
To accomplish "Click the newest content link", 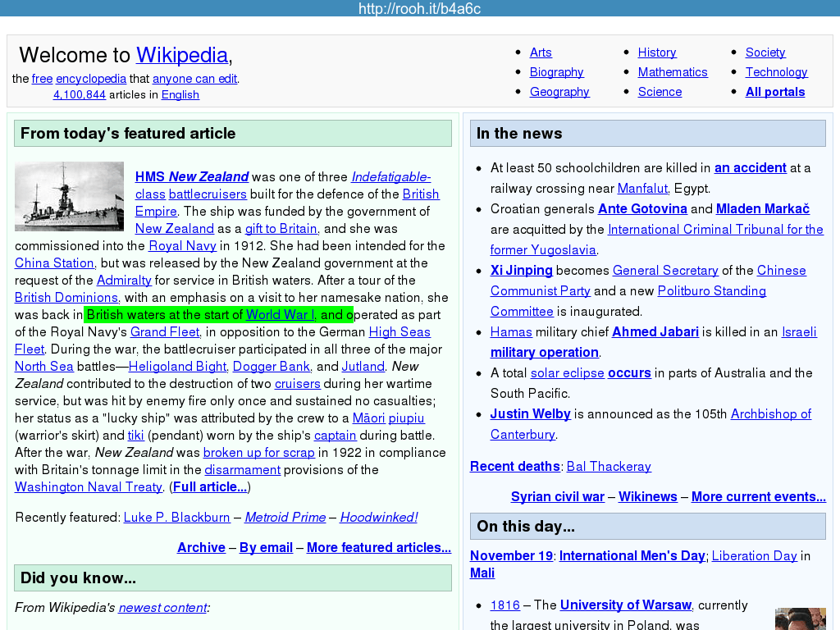I will click(162, 608).
